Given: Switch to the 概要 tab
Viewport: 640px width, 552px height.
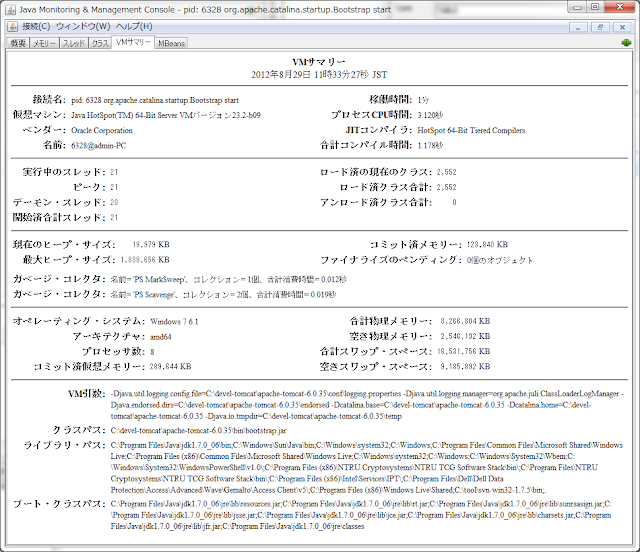Looking at the screenshot, I should 18,43.
